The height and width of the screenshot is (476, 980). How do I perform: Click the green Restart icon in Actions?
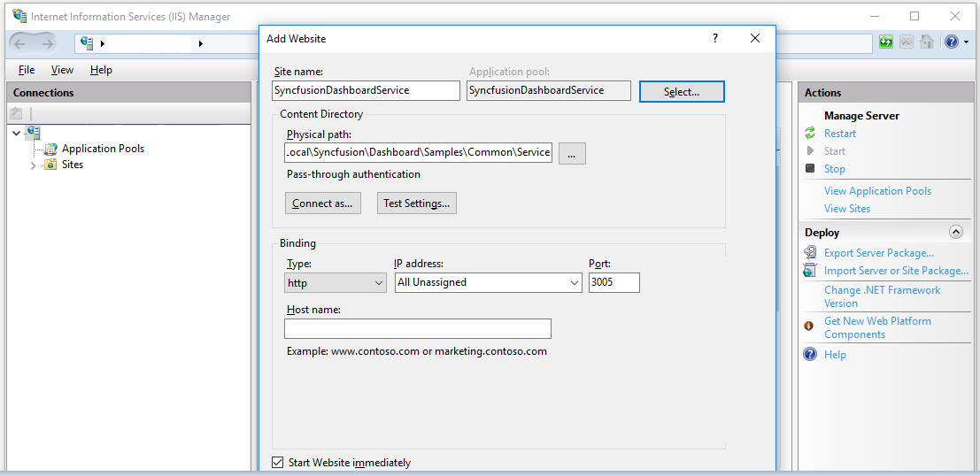pos(810,133)
